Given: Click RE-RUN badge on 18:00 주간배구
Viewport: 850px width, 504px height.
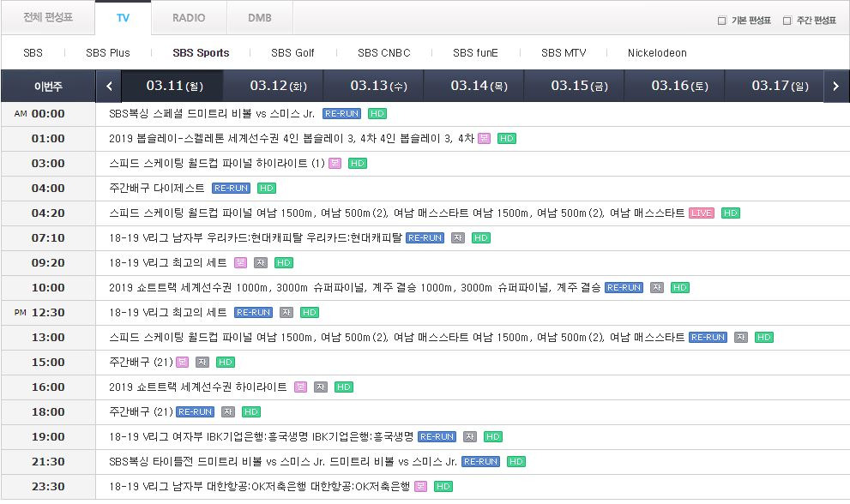Looking at the screenshot, I should point(196,413).
